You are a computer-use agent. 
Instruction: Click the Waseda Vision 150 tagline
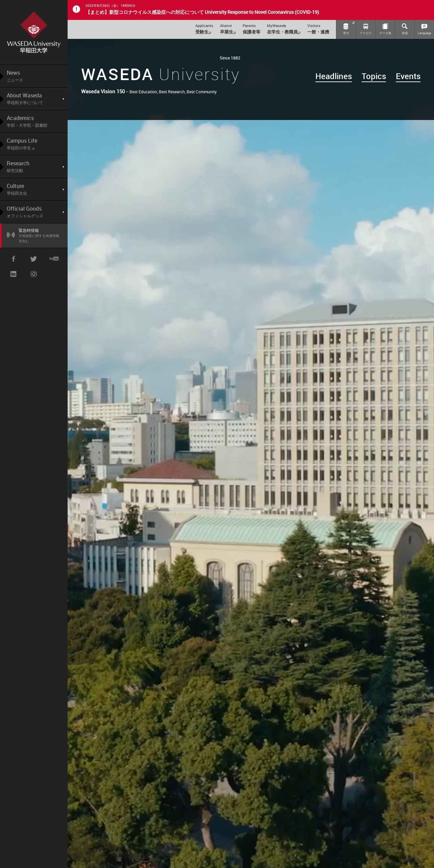(149, 92)
